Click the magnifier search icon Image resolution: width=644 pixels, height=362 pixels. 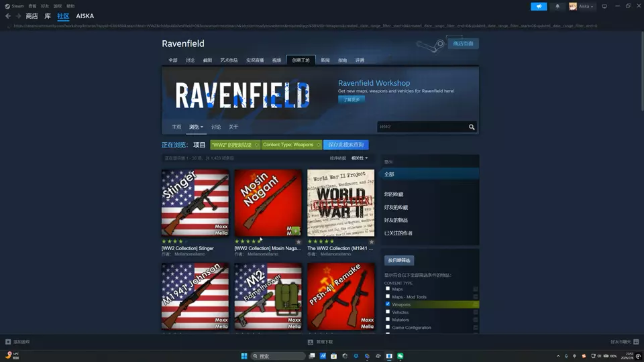tap(472, 127)
